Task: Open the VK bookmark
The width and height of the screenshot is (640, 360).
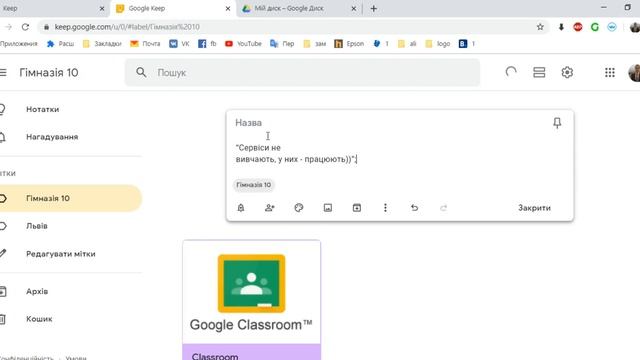Action: click(x=180, y=44)
